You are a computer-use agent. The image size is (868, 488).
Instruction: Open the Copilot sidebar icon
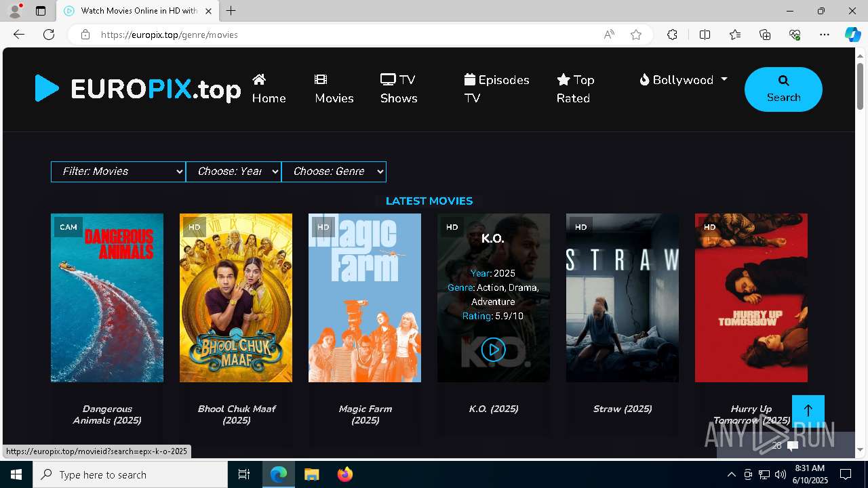(852, 35)
